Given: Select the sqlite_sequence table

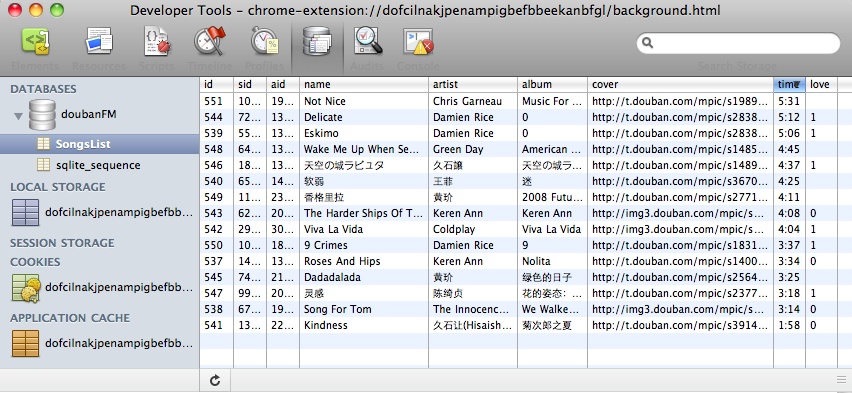Looking at the screenshot, I should (x=99, y=165).
